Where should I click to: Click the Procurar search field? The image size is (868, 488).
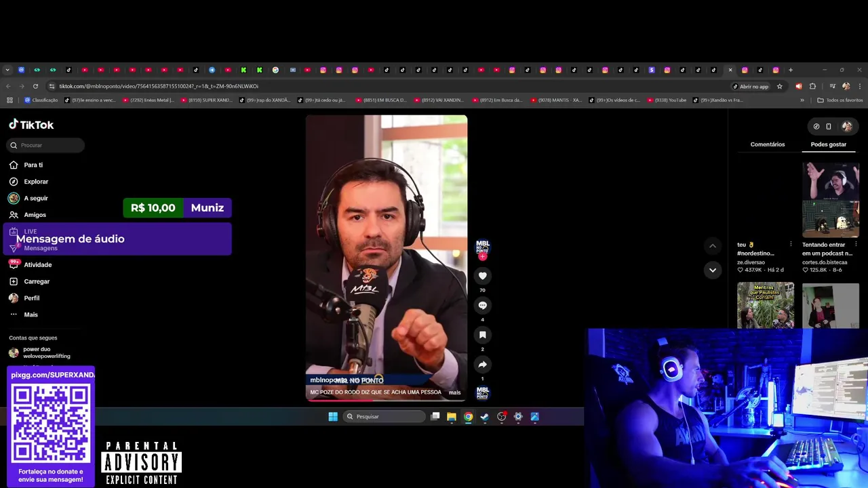[45, 145]
